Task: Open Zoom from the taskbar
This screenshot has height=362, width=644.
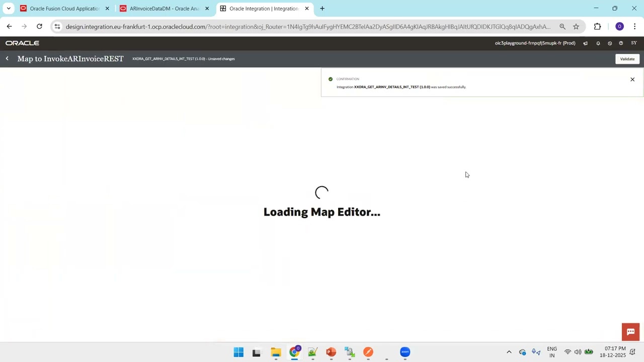Action: coord(405,352)
